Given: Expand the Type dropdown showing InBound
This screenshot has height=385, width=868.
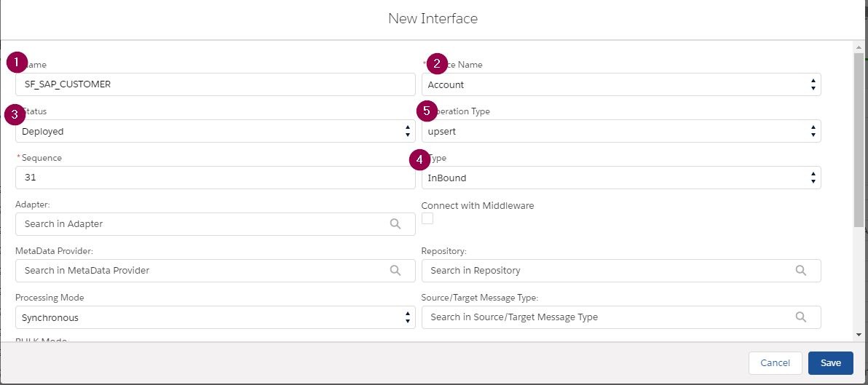Looking at the screenshot, I should click(x=620, y=178).
